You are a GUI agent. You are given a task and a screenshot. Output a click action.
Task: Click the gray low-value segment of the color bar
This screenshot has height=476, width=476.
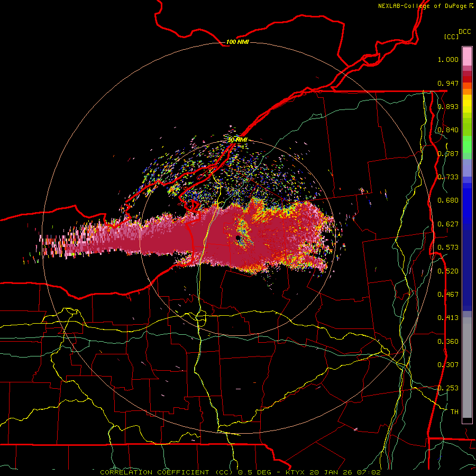(x=467, y=368)
